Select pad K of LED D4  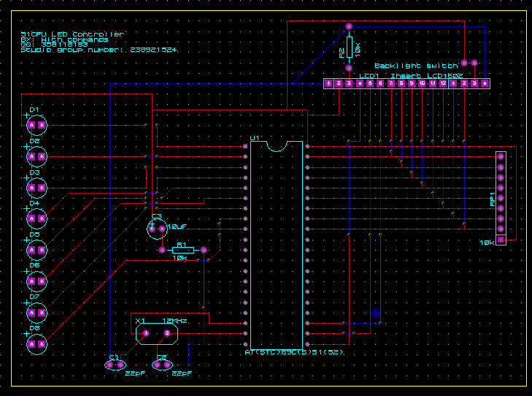click(42, 218)
